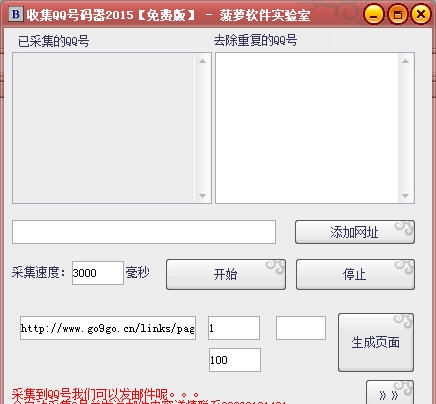Click up arrow of 已采集的QQ号 scrollbar
The height and width of the screenshot is (404, 436).
pos(202,61)
